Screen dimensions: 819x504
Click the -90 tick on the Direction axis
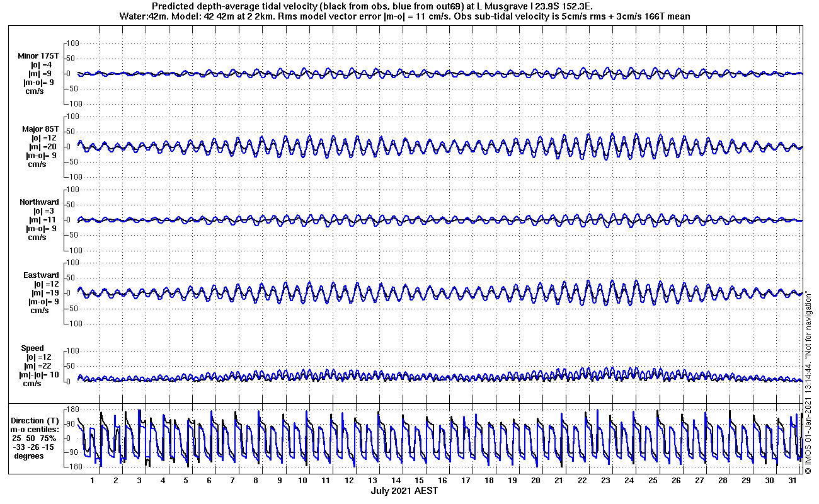click(x=72, y=452)
